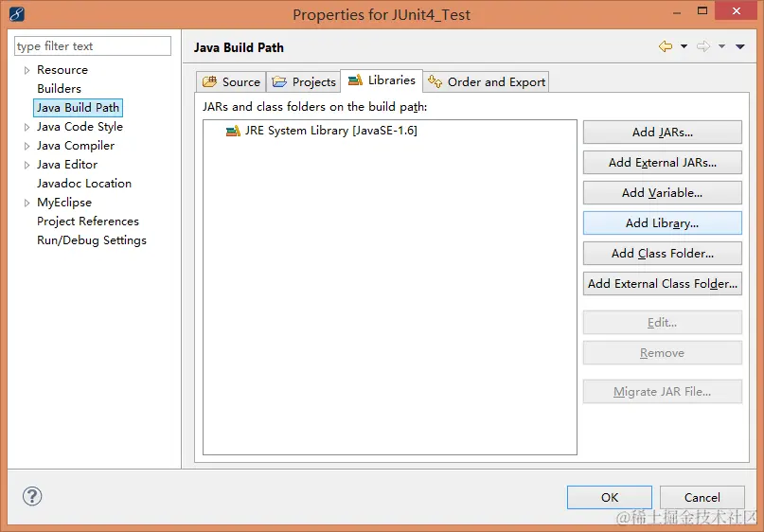Switch to the Projects tab

point(304,81)
